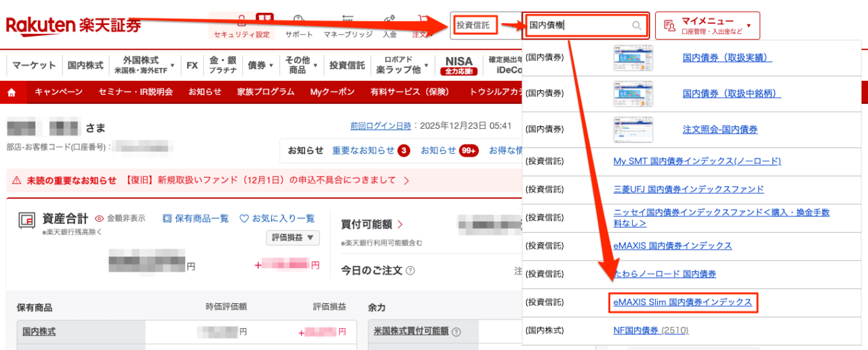Select eMAXIS Slim 国内債券インデックス suggestion

(682, 302)
